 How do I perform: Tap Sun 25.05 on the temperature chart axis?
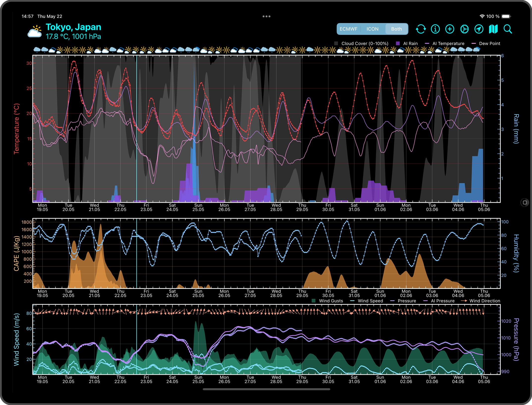click(198, 207)
